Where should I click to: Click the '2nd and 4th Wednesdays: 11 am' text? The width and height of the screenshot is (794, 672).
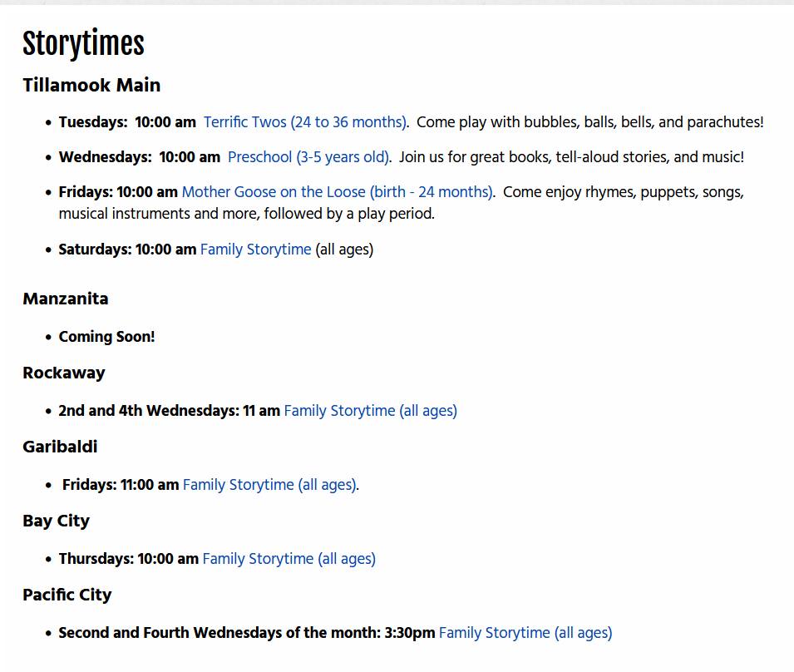[x=169, y=411]
